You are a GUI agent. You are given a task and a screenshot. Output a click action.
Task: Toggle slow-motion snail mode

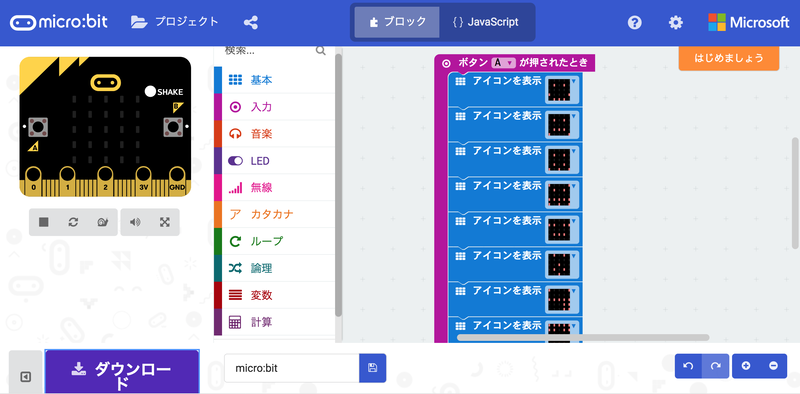[102, 222]
